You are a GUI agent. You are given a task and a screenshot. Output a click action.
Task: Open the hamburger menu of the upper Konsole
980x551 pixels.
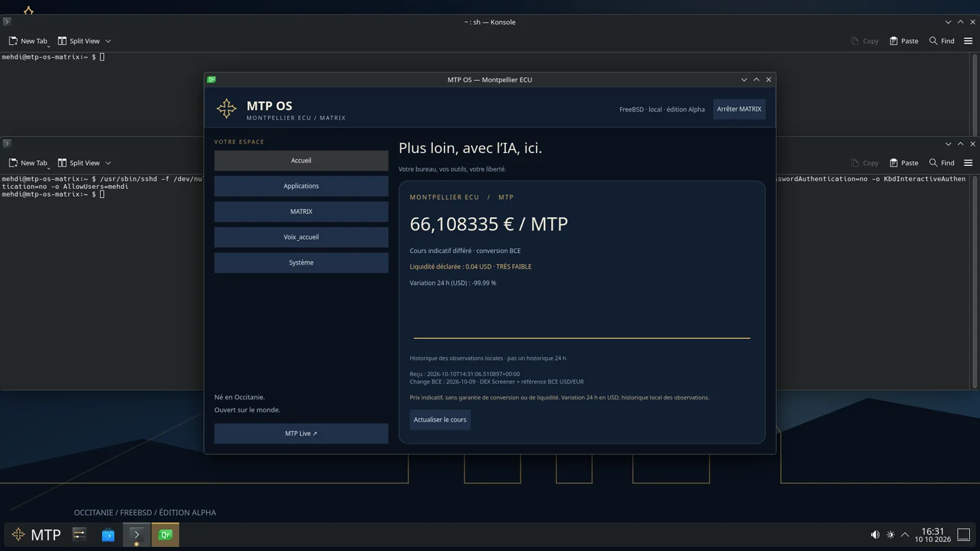coord(968,41)
